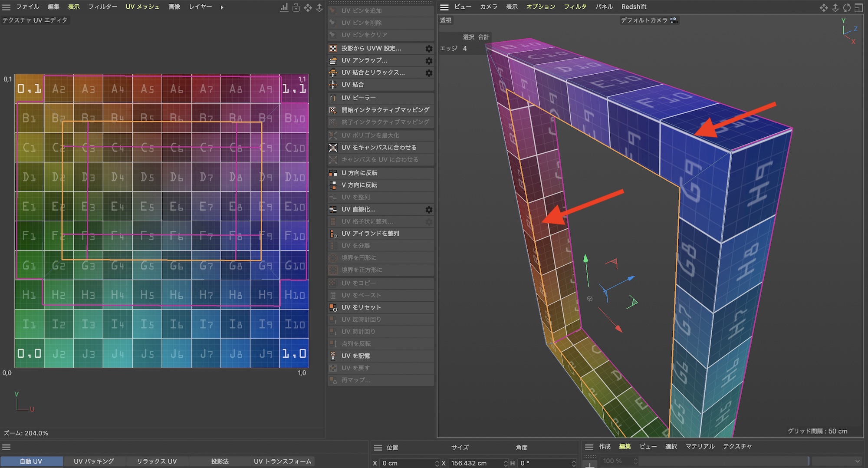Open settings gear for UV 結合とリラックス

(429, 73)
